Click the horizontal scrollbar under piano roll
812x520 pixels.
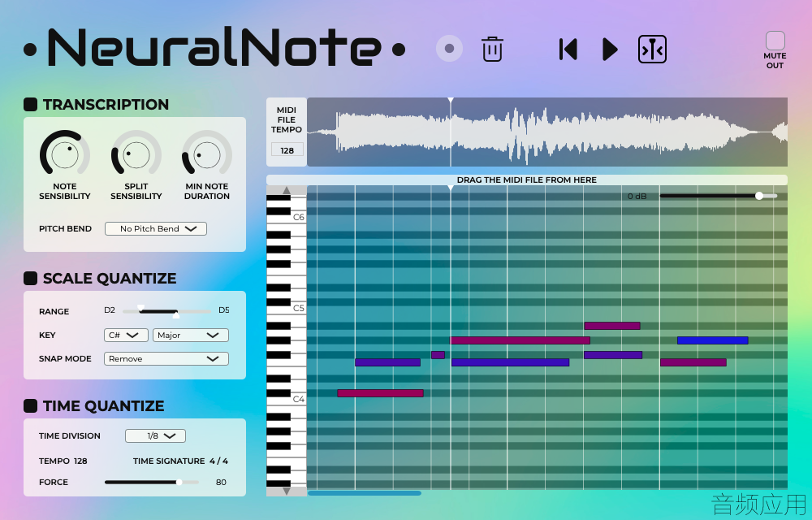coord(364,493)
